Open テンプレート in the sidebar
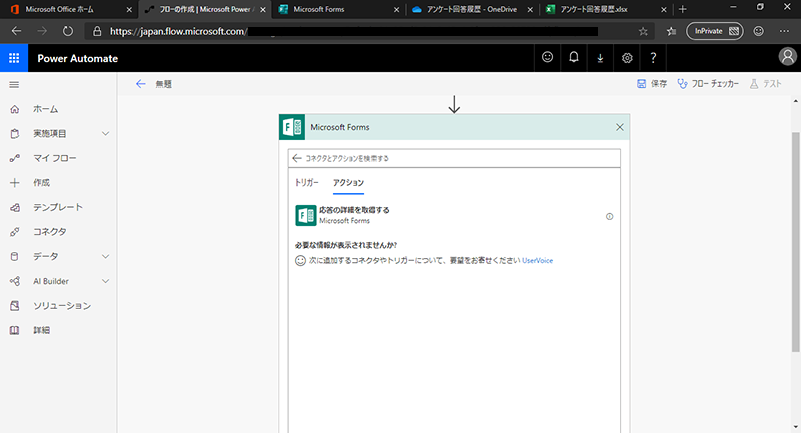 point(58,207)
